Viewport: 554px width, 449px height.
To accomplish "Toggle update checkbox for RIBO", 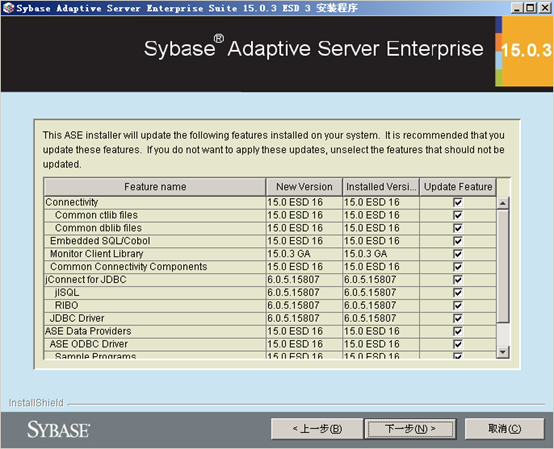I will (458, 306).
